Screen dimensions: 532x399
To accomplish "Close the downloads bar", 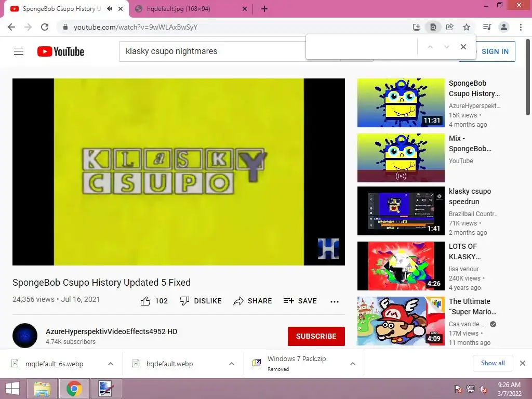I will pyautogui.click(x=523, y=363).
